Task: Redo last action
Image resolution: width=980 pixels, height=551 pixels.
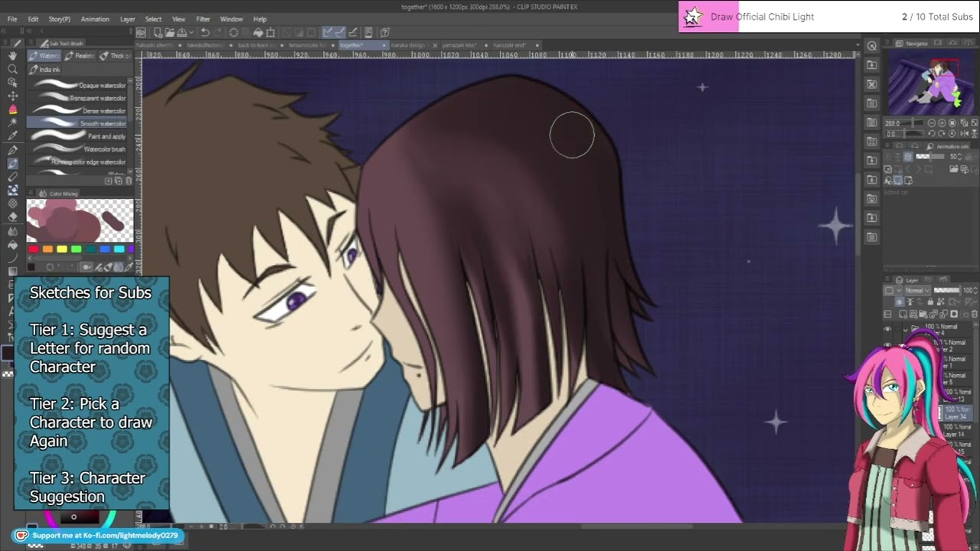Action: coord(217,32)
